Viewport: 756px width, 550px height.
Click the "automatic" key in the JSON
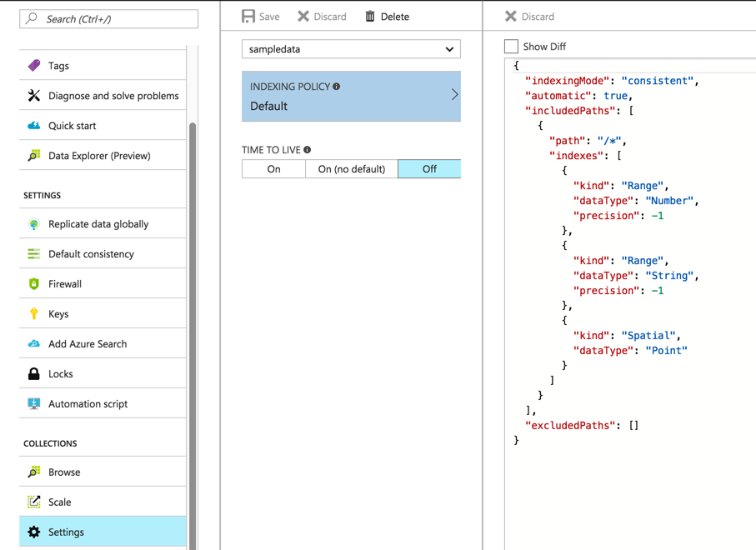[x=558, y=96]
